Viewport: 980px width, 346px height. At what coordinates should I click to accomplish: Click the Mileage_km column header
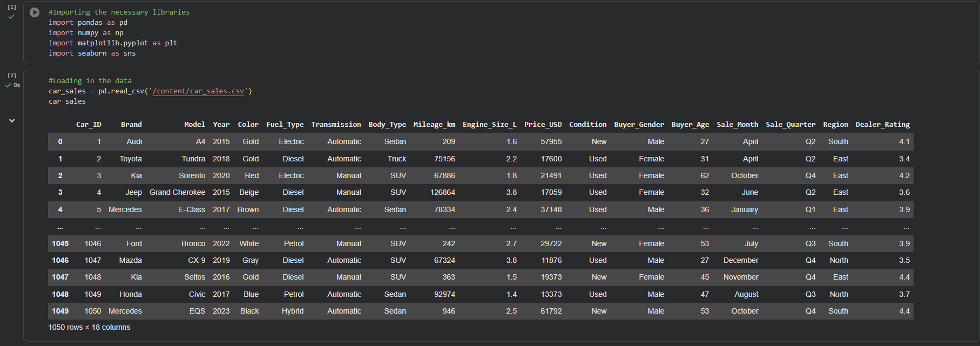click(x=434, y=125)
